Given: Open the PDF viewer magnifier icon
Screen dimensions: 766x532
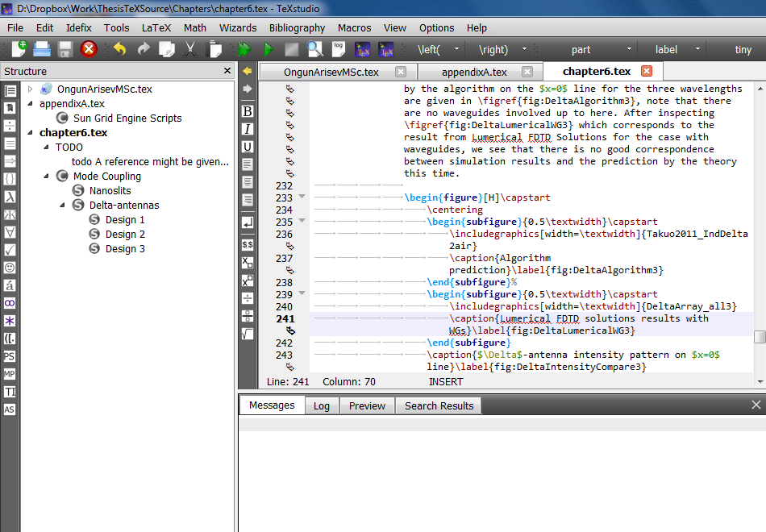Looking at the screenshot, I should (x=315, y=49).
